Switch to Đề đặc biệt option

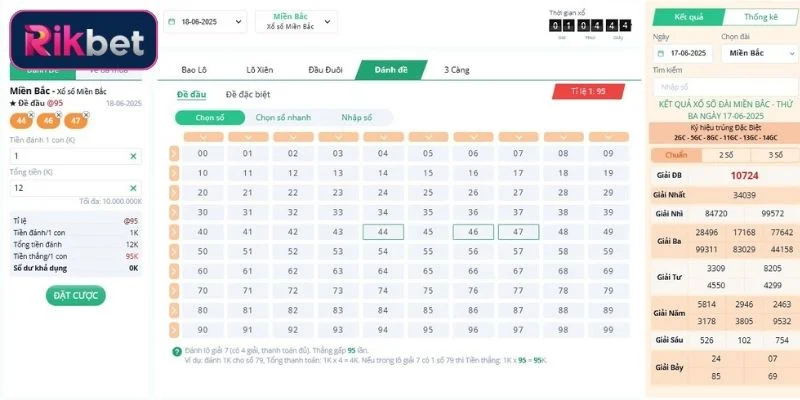click(x=249, y=94)
